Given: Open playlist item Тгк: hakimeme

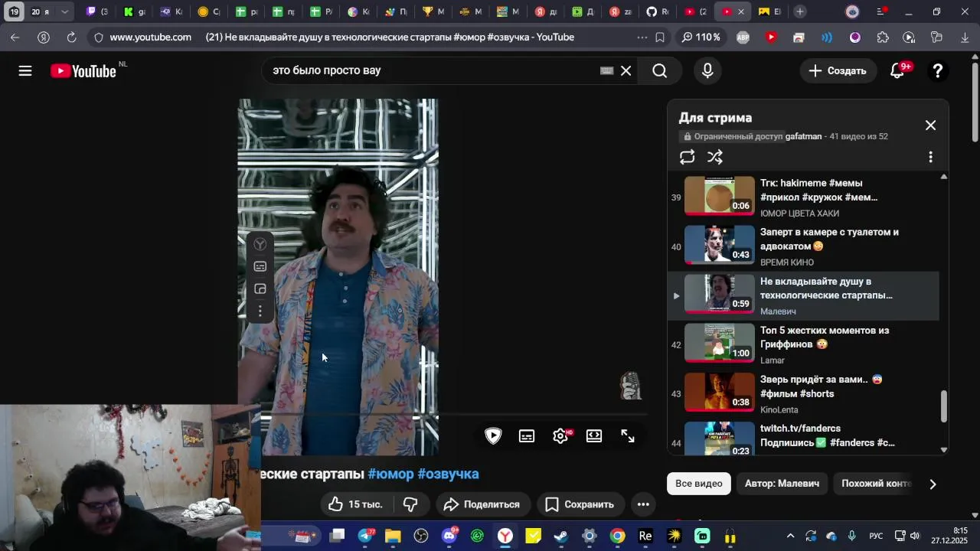Looking at the screenshot, I should [x=804, y=197].
